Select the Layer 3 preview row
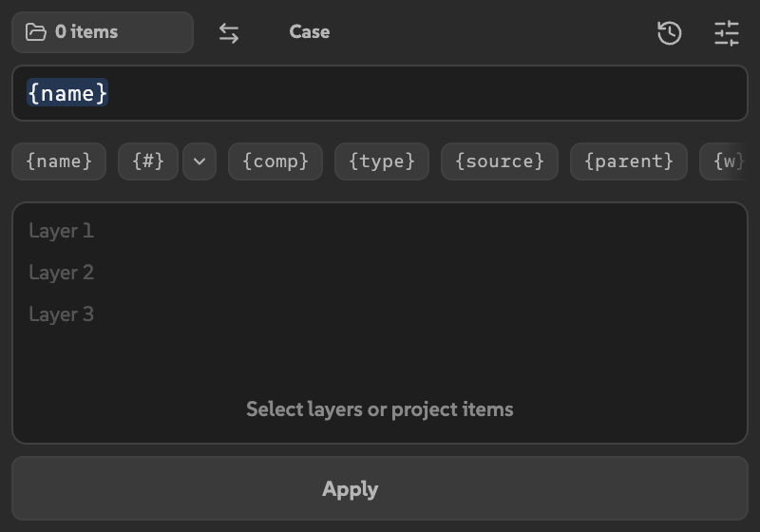 pos(61,313)
